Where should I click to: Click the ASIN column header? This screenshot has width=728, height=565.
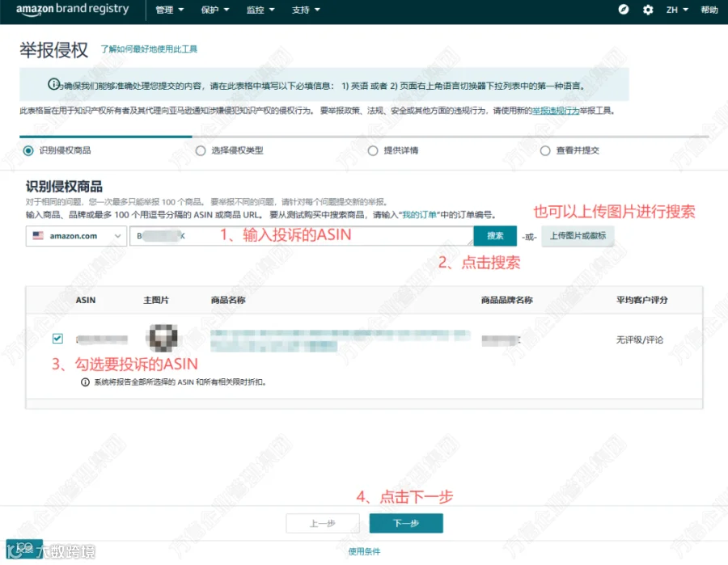pos(86,300)
